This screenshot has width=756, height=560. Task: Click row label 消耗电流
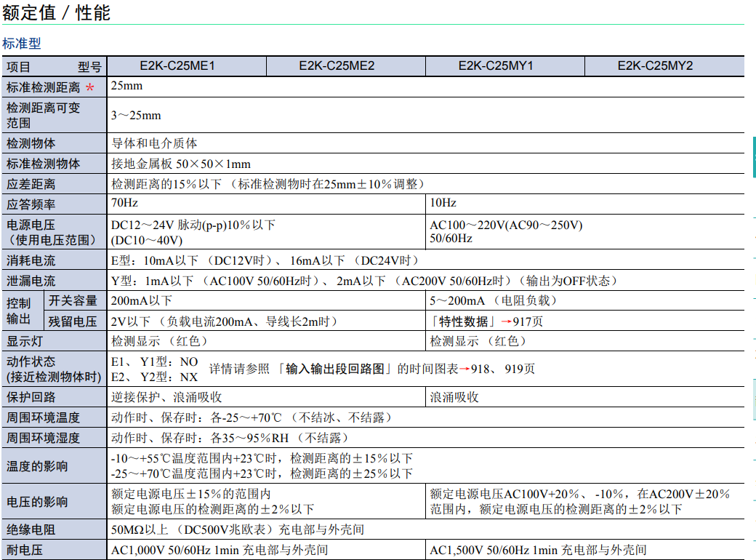[x=31, y=261]
